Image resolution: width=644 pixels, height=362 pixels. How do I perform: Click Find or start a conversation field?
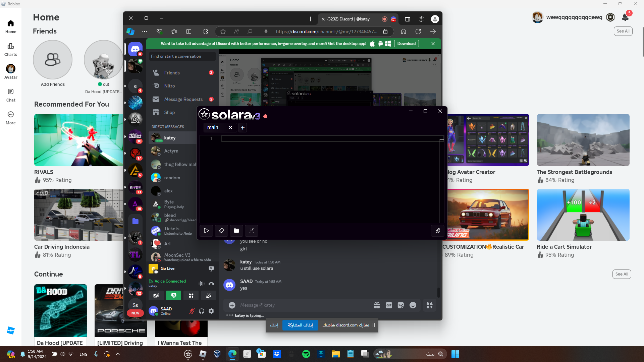click(x=182, y=56)
